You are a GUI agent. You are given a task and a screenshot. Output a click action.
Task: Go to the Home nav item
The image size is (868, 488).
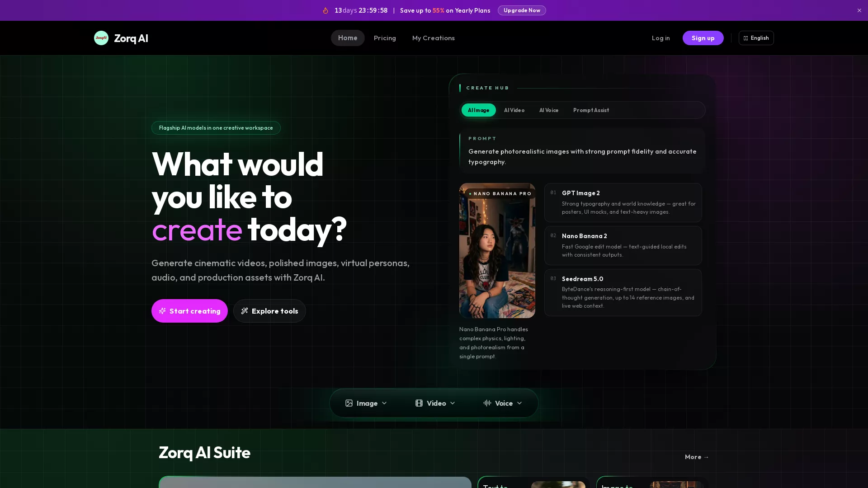pos(348,38)
